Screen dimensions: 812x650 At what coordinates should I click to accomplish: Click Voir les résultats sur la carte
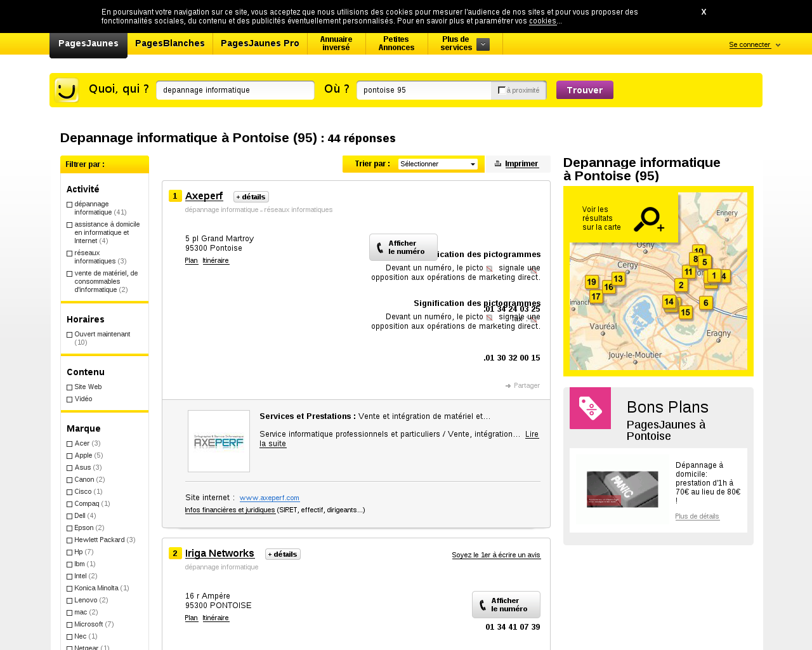pos(601,218)
